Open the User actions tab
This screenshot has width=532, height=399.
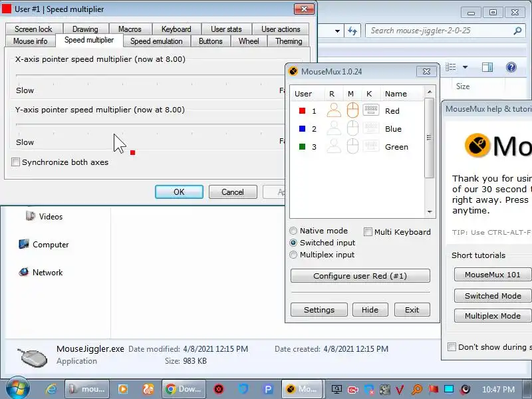281,29
